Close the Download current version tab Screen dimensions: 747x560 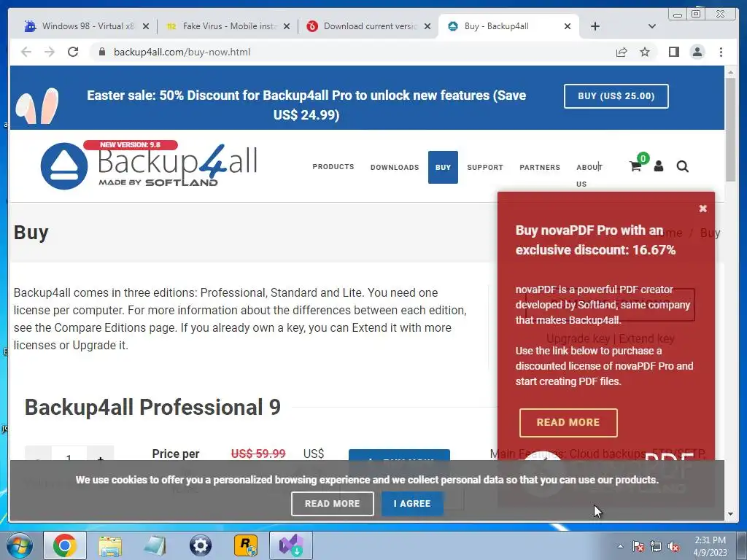(427, 26)
